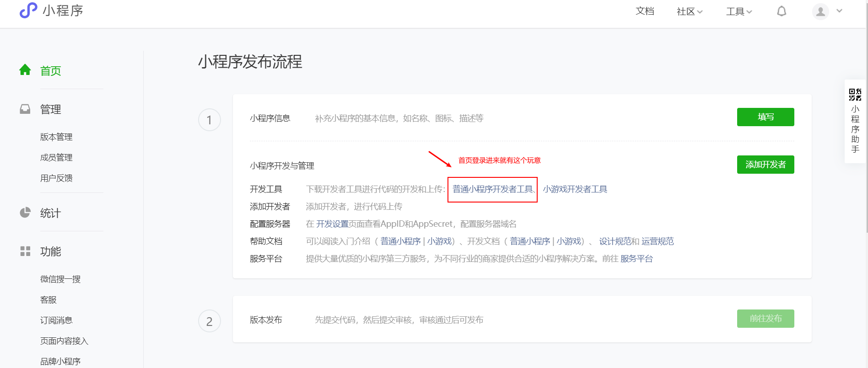Viewport: 868px width, 368px height.
Task: Open 成员管理 in sidebar
Action: [x=56, y=157]
